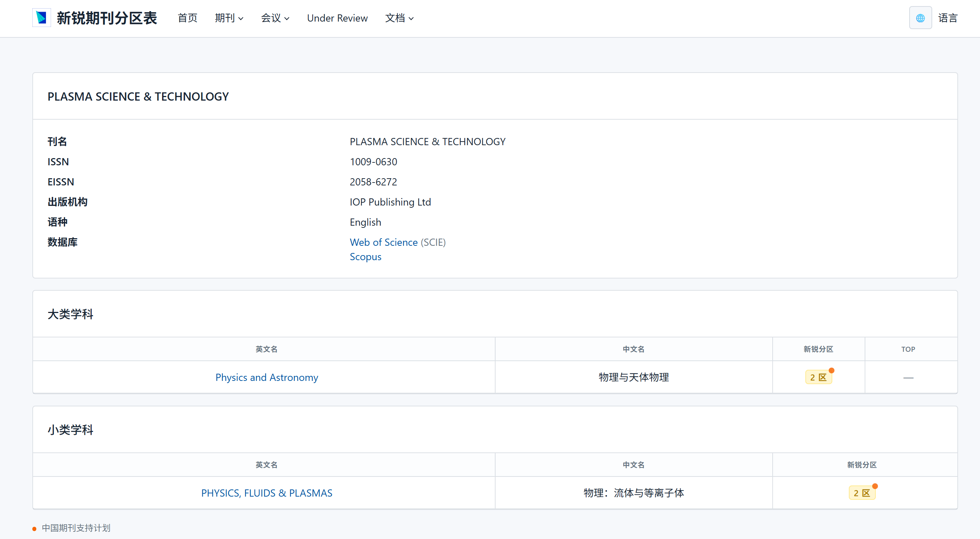Image resolution: width=980 pixels, height=539 pixels.
Task: Click the orange dot on Physics 2区 badge
Action: point(831,370)
